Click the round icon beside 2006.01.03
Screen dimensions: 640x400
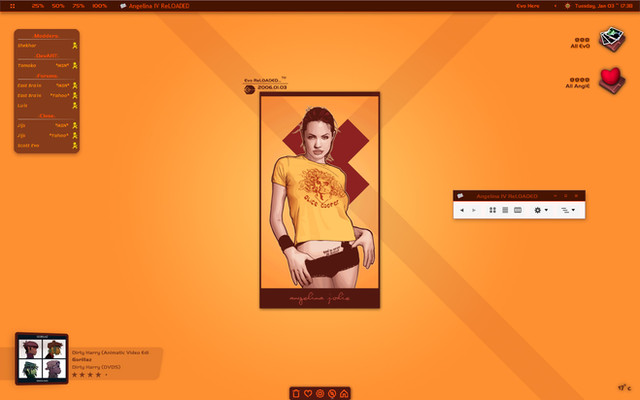tap(249, 89)
